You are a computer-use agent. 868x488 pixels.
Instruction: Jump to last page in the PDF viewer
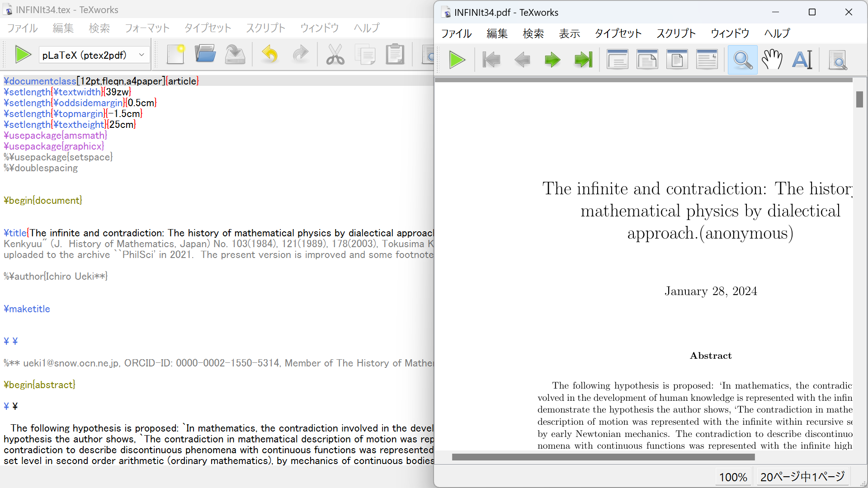(x=583, y=60)
